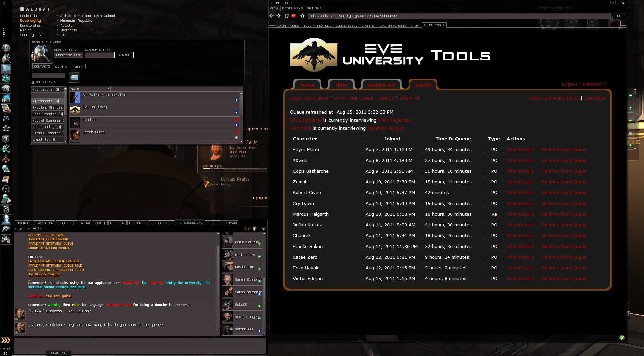Collapse the browser tab bar with the minus button

click(x=272, y=23)
